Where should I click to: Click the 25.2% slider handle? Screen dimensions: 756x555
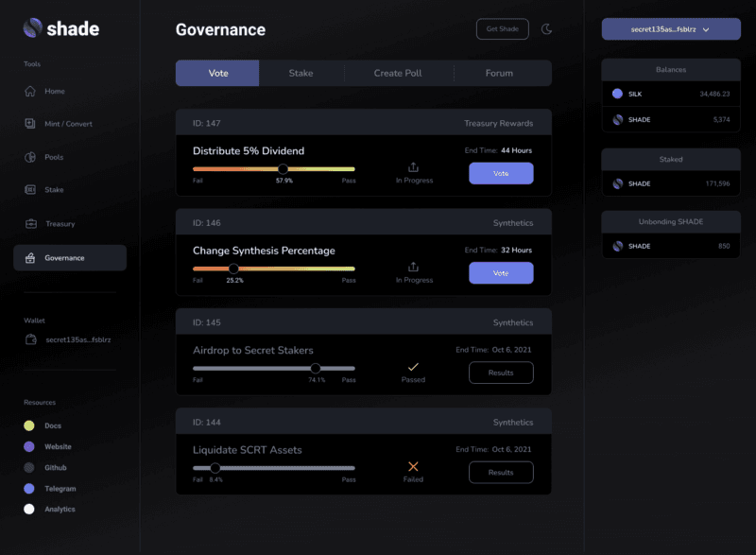pos(233,269)
